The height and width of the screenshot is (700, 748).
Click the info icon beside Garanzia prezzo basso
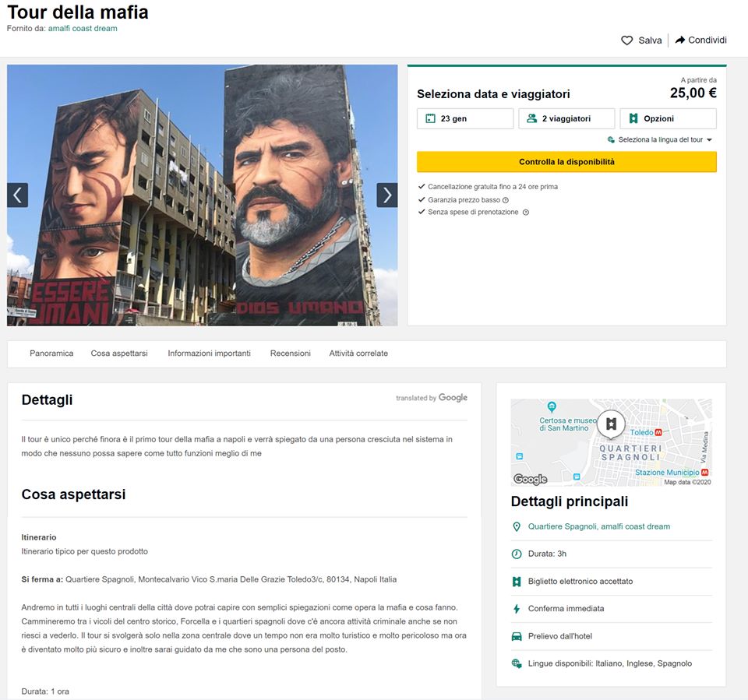pyautogui.click(x=506, y=200)
